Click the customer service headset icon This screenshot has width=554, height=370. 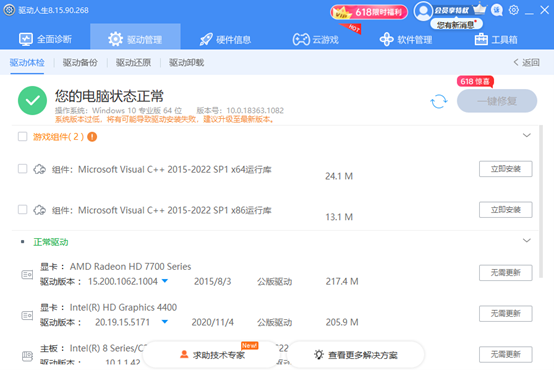pyautogui.click(x=497, y=11)
